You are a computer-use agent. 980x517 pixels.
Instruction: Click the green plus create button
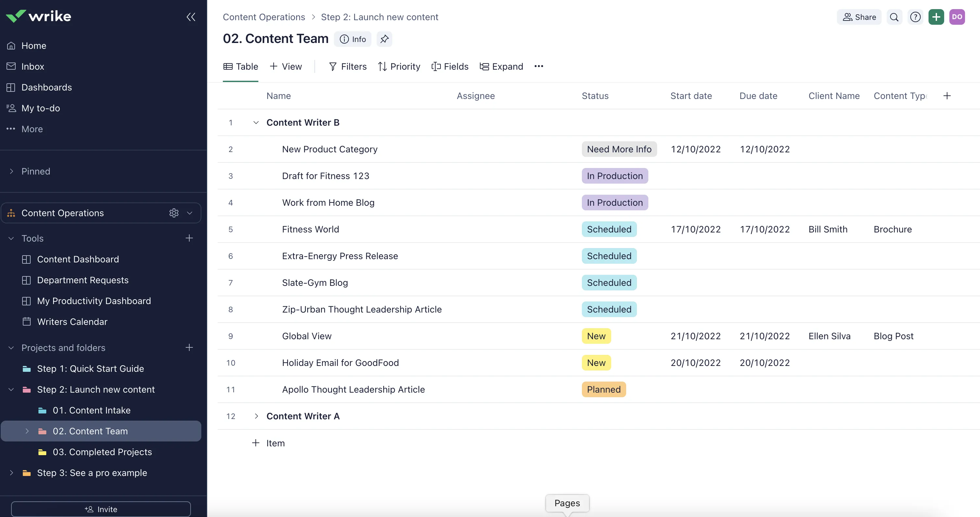coord(936,17)
